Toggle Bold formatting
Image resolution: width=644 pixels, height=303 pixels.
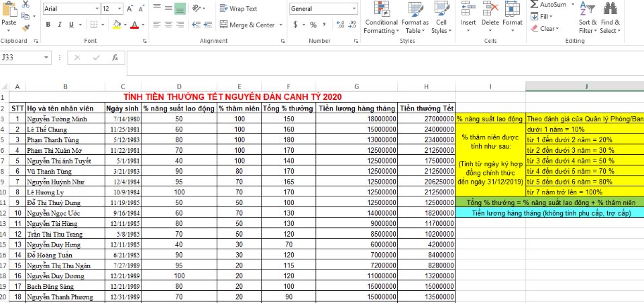(x=48, y=25)
